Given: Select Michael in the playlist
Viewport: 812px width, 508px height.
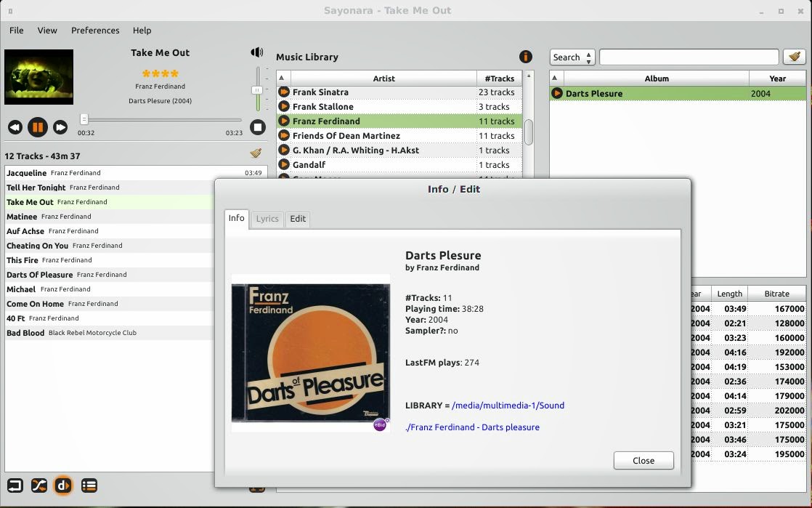Looking at the screenshot, I should click(x=110, y=289).
